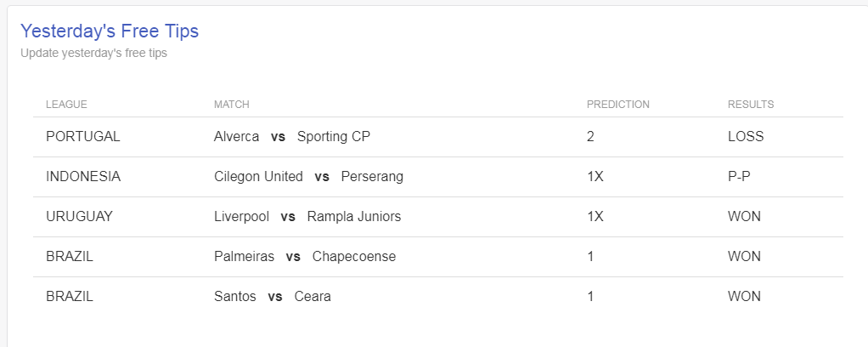Click the Yesterday's Free Tips heading
Image resolution: width=868 pixels, height=347 pixels.
pos(110,31)
